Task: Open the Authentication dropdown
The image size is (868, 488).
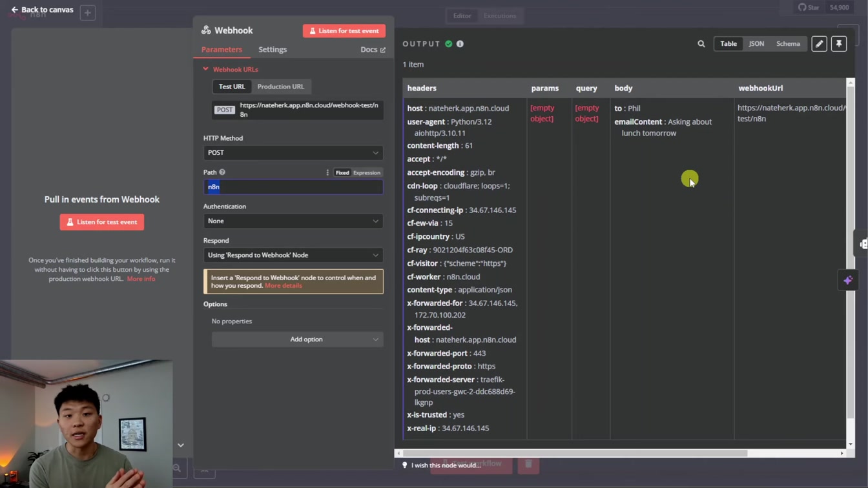Action: click(293, 221)
